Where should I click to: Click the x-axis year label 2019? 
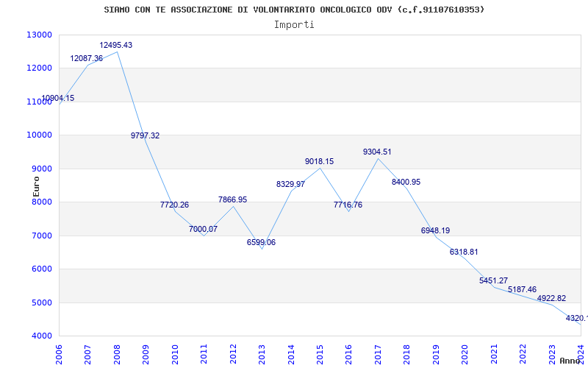436,354
